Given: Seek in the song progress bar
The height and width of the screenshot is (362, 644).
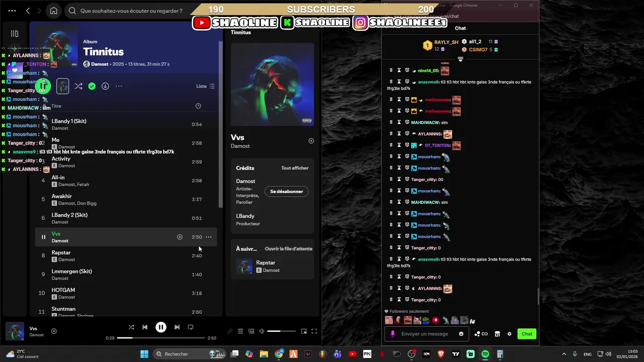Looking at the screenshot, I should click(161, 338).
